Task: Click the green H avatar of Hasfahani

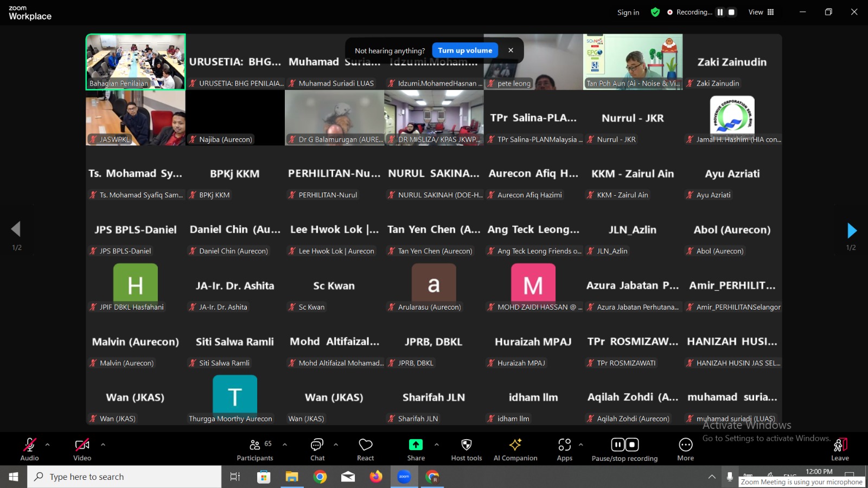Action: coord(136,284)
